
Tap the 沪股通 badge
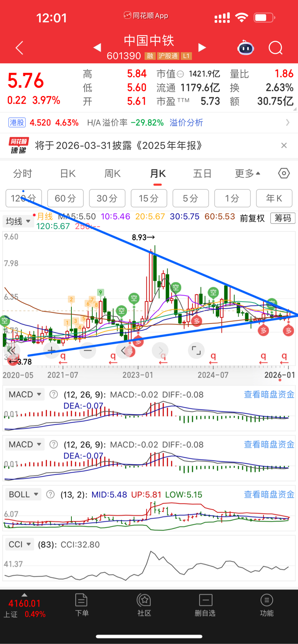tap(168, 56)
